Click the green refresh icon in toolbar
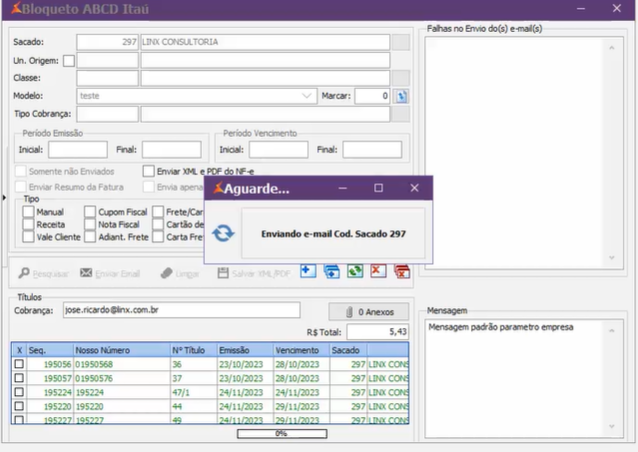Image resolution: width=638 pixels, height=452 pixels. 355,271
